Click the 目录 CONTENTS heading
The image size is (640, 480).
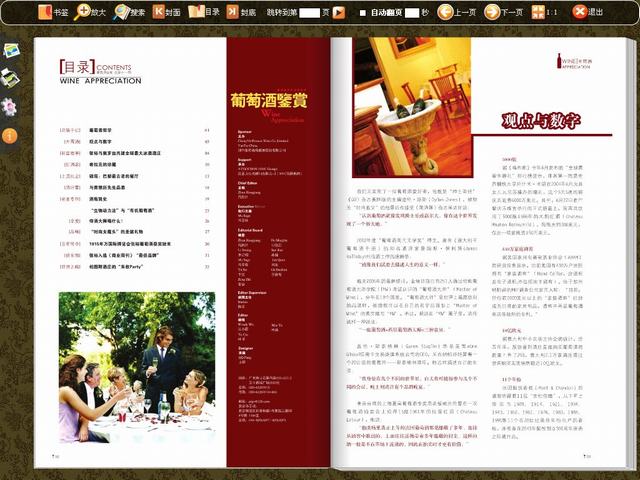coord(96,67)
